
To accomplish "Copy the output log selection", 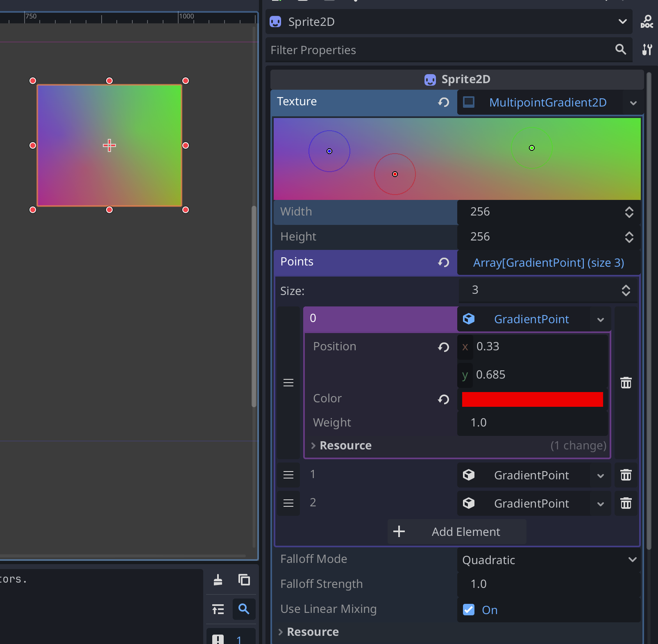I will [244, 580].
